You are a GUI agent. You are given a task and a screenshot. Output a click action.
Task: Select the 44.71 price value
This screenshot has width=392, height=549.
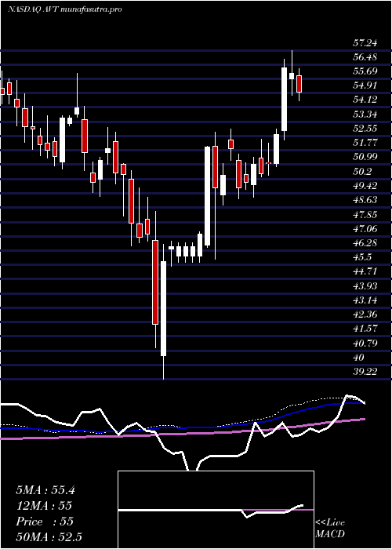coord(365,271)
